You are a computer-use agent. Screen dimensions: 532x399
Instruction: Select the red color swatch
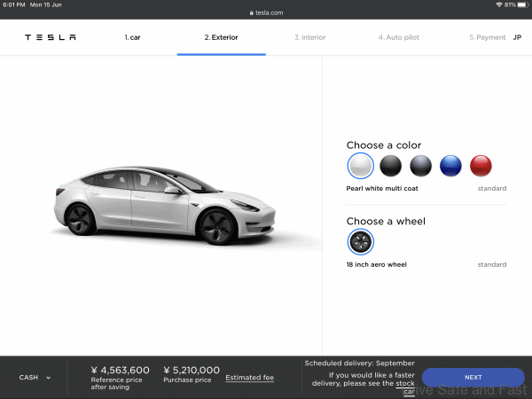(x=481, y=166)
